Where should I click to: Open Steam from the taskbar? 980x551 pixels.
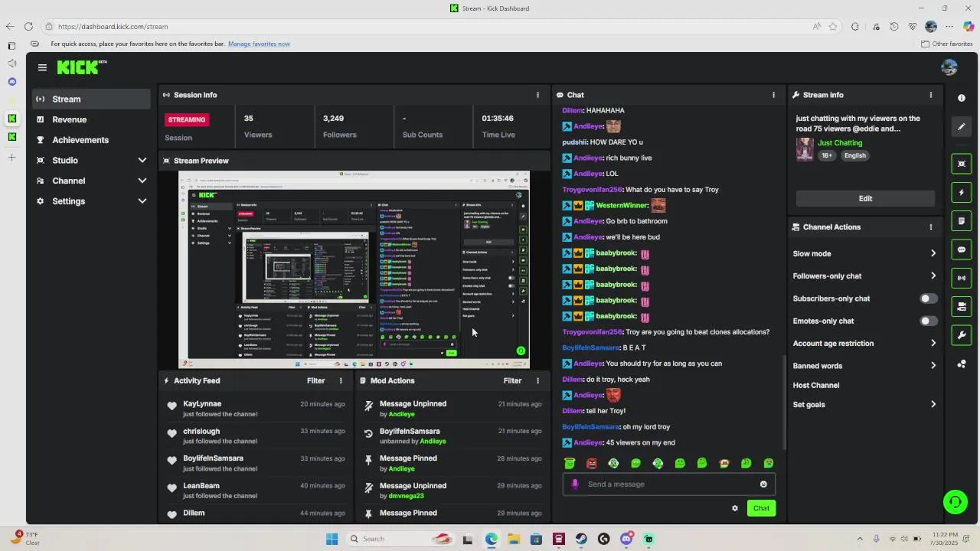(581, 539)
